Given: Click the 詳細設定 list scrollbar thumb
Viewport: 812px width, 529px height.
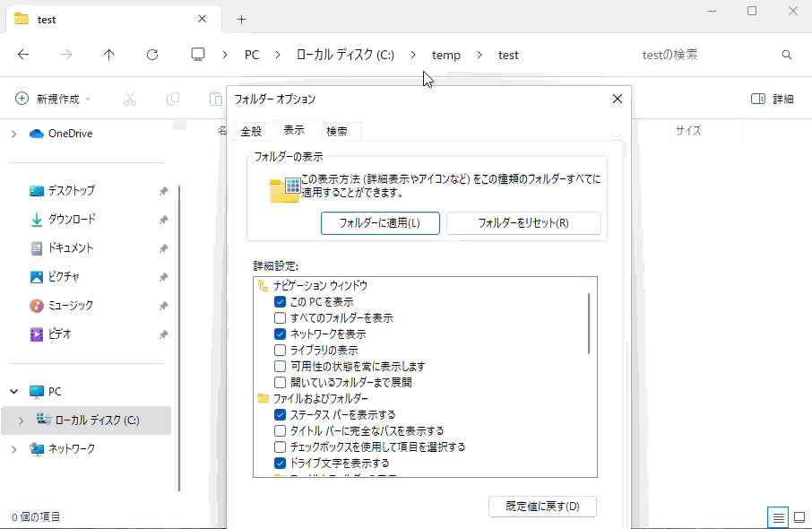Looking at the screenshot, I should (x=589, y=324).
